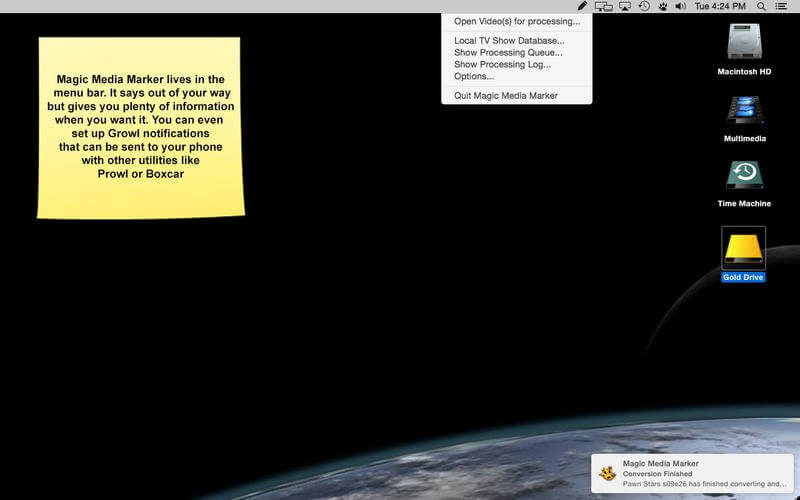This screenshot has width=800, height=500.
Task: Click the notification's Magic Media Marker app icon
Action: [x=607, y=473]
